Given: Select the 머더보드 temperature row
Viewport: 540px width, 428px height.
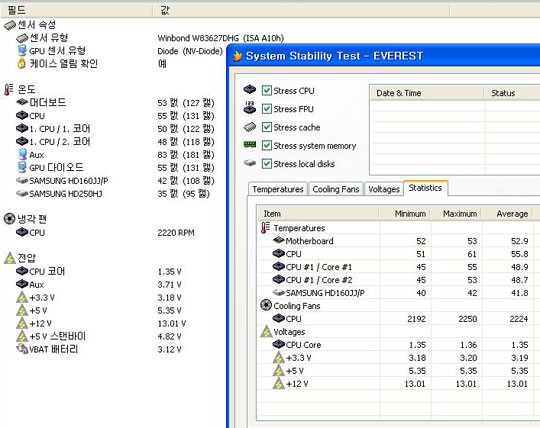Looking at the screenshot, I should (x=115, y=102).
